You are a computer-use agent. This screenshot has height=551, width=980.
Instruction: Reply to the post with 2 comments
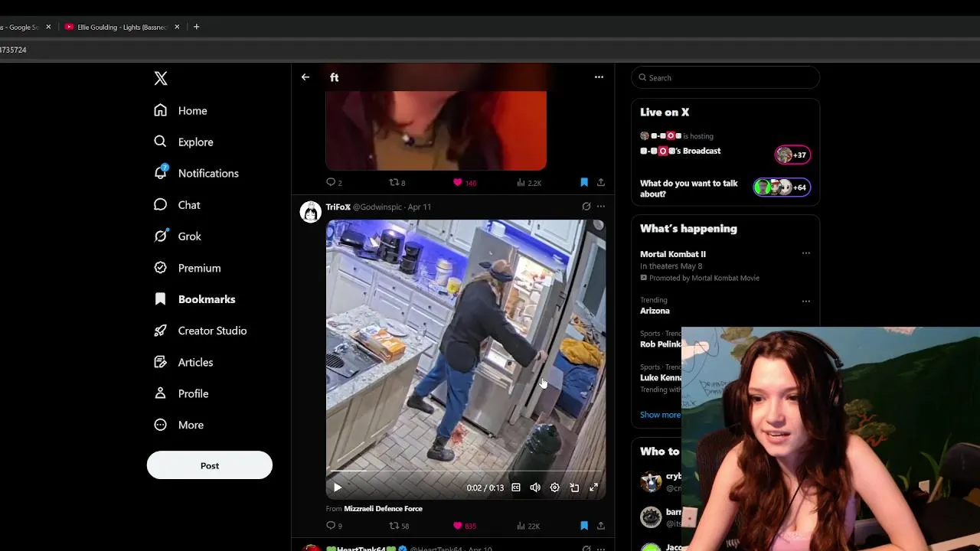(334, 182)
